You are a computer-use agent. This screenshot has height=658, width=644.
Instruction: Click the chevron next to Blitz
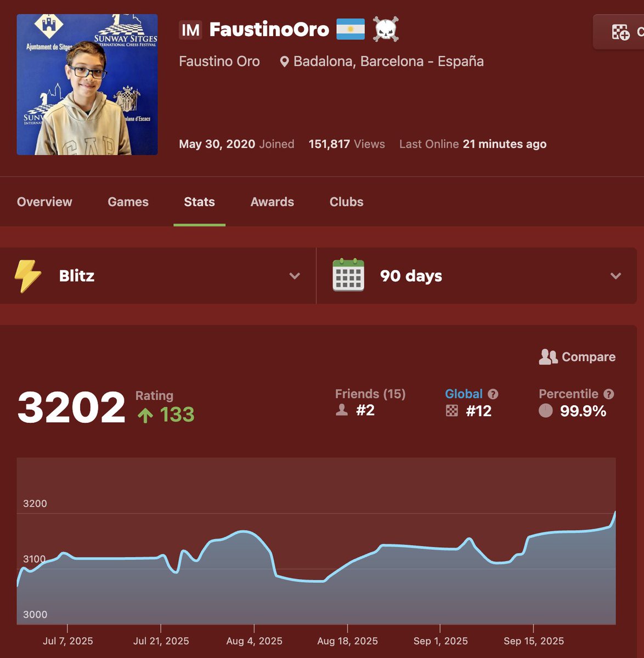295,276
